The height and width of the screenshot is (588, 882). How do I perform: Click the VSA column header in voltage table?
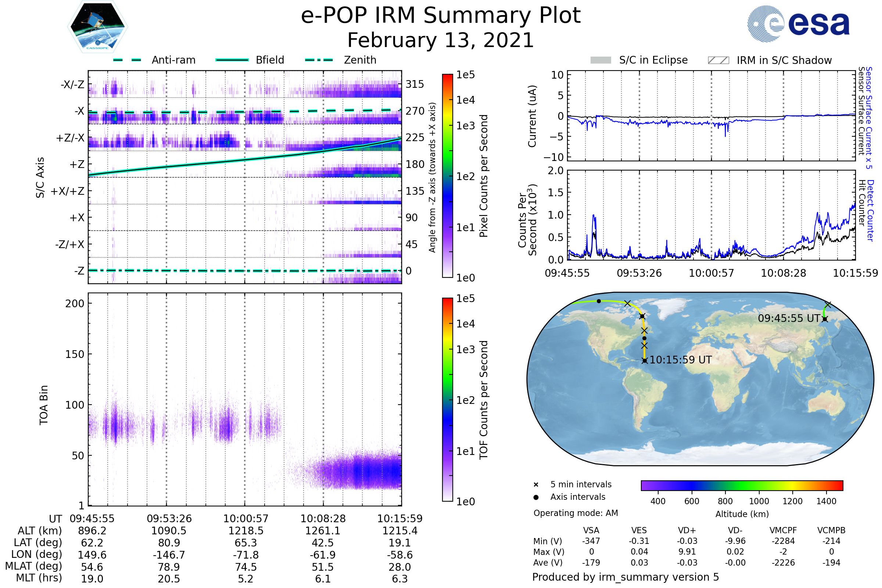point(591,530)
